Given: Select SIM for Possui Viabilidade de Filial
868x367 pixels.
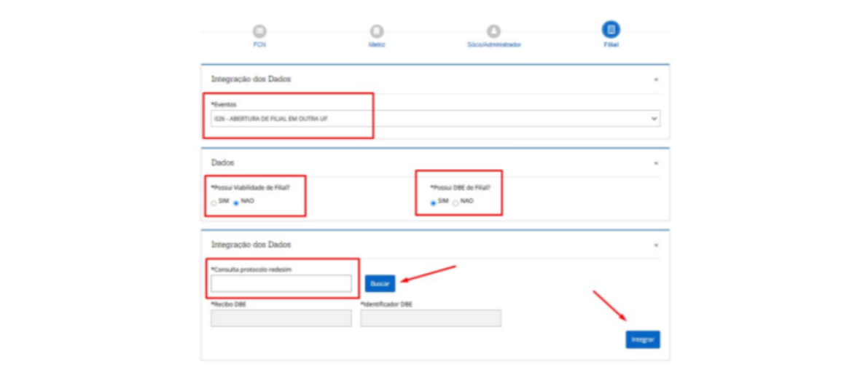Looking at the screenshot, I should [x=214, y=203].
